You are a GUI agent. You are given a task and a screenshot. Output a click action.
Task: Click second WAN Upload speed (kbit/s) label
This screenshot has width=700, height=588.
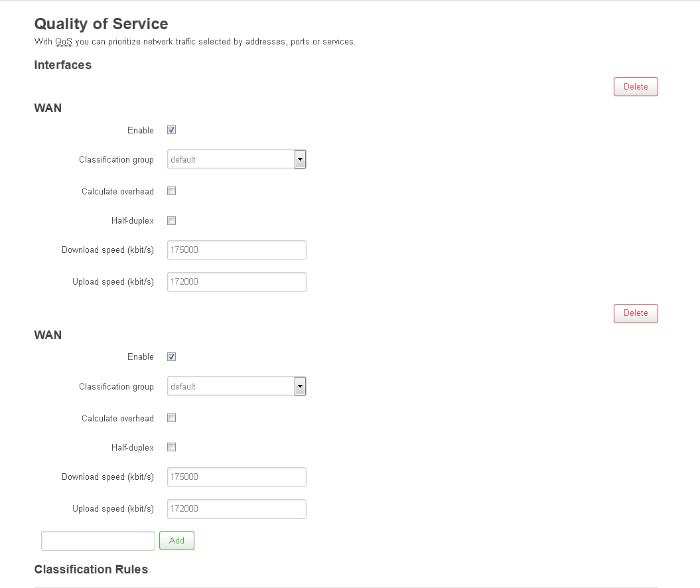point(113,508)
